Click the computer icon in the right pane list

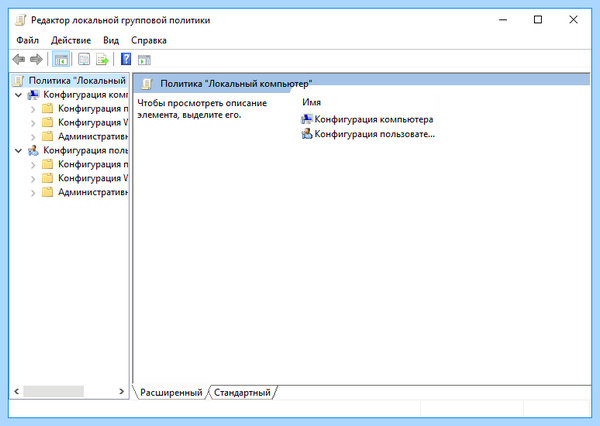(x=307, y=119)
